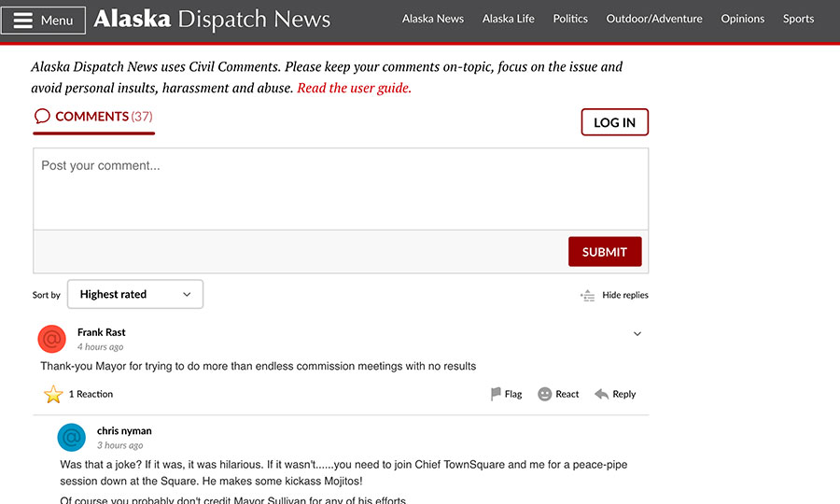Click the star reaction icon
The image size is (840, 504).
click(x=53, y=394)
